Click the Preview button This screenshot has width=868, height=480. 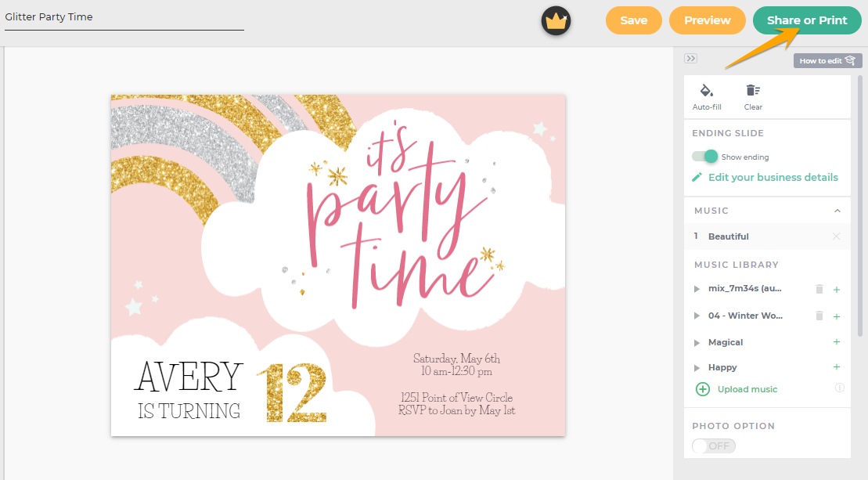coord(708,20)
